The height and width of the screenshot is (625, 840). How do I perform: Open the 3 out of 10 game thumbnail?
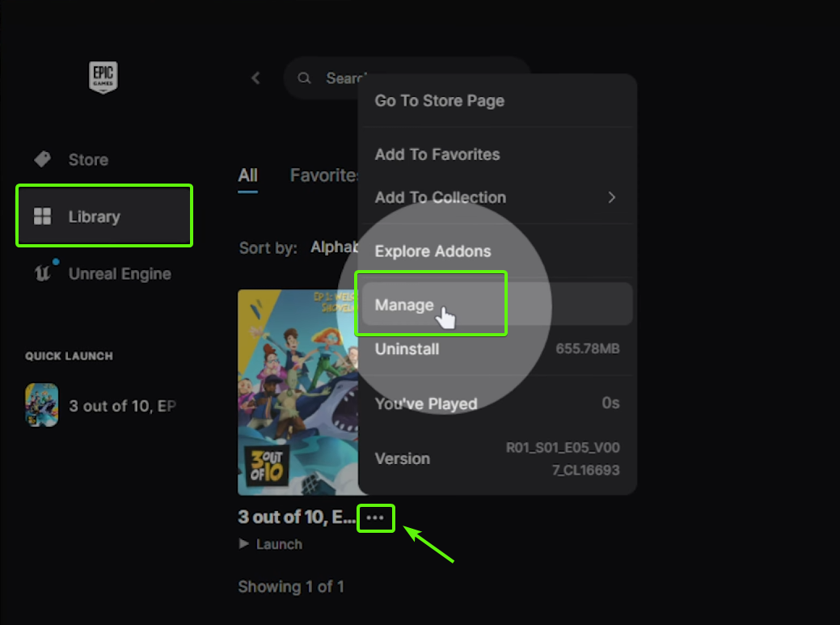tap(298, 392)
